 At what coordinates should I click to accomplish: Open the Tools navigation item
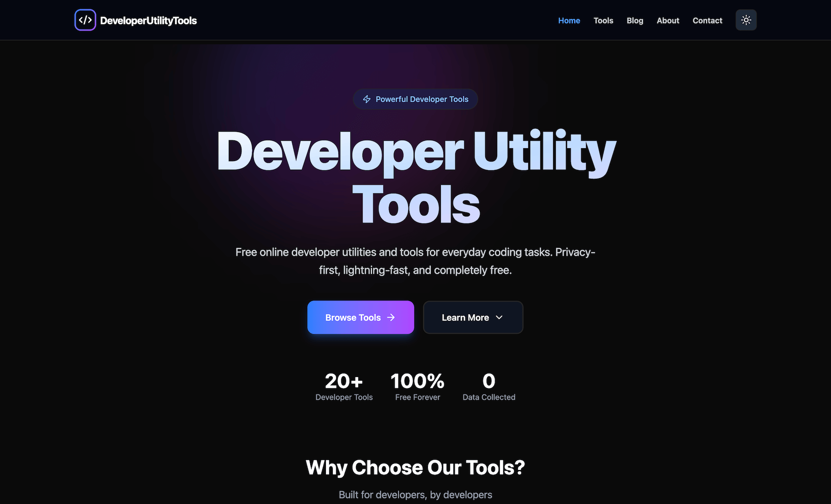(603, 20)
